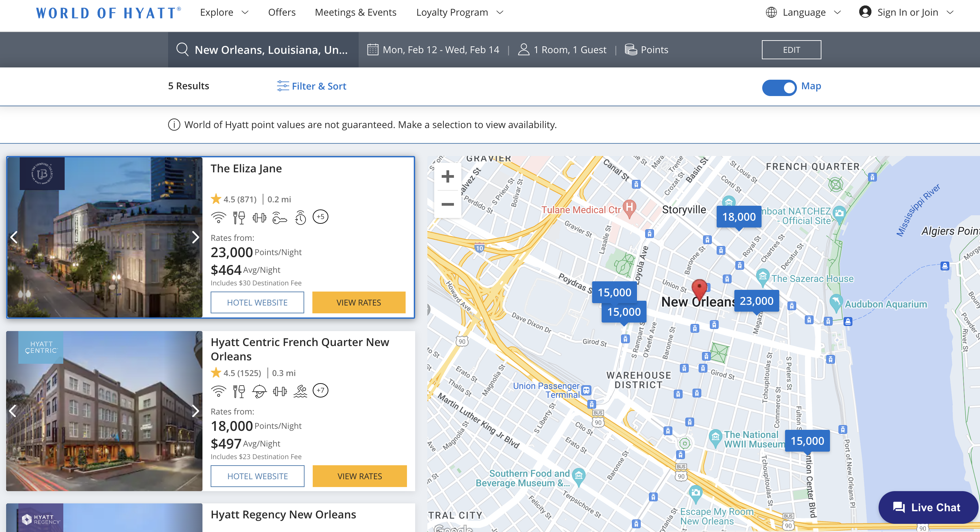Click Hyatt Centric fitness center icon
980x532 pixels.
(280, 391)
